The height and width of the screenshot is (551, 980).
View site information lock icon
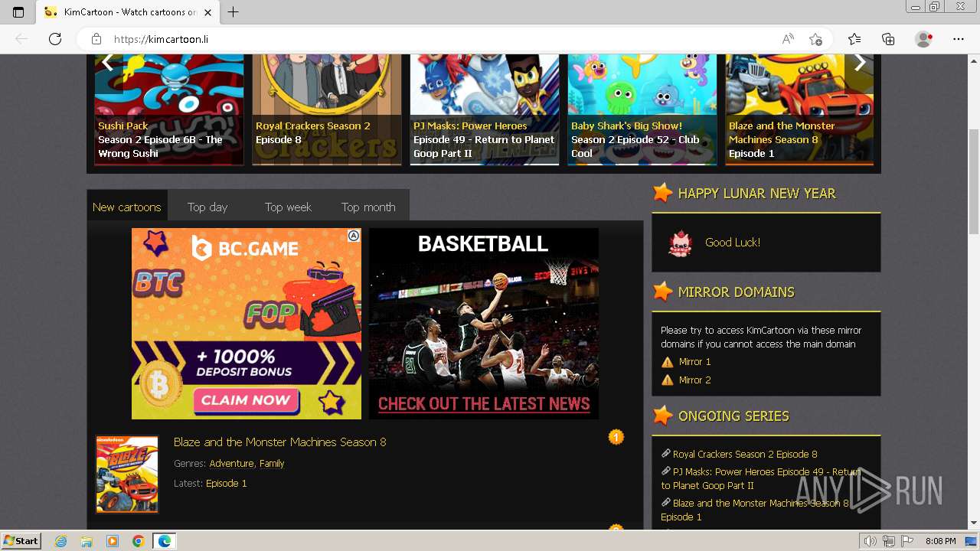(96, 39)
